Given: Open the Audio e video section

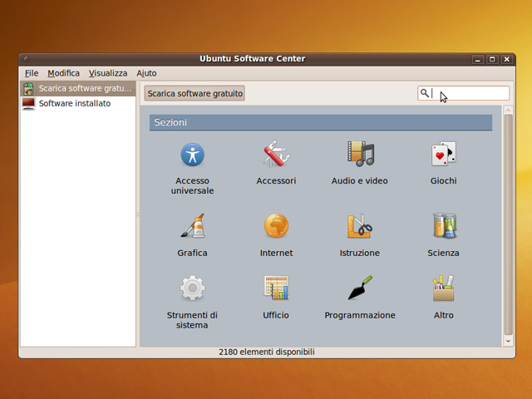Looking at the screenshot, I should tap(360, 155).
